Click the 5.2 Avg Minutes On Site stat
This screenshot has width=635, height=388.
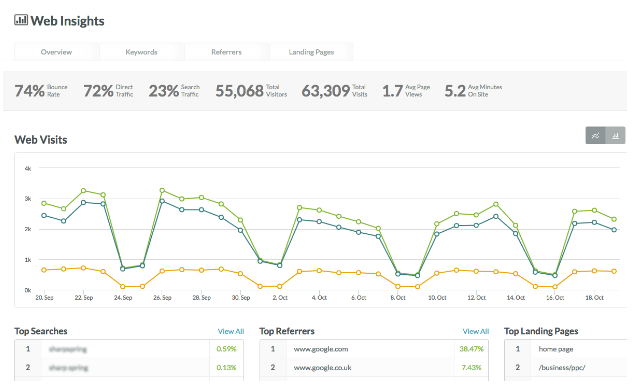(x=473, y=91)
